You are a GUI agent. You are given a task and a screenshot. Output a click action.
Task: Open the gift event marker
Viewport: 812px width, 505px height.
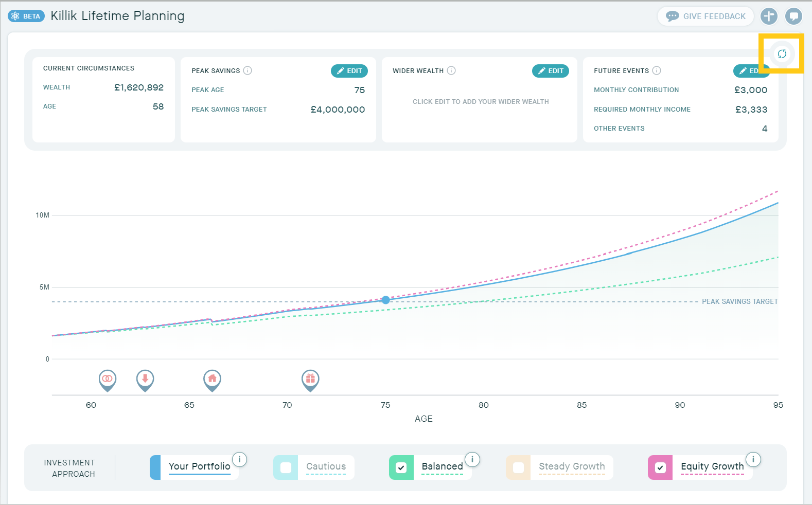click(x=310, y=379)
